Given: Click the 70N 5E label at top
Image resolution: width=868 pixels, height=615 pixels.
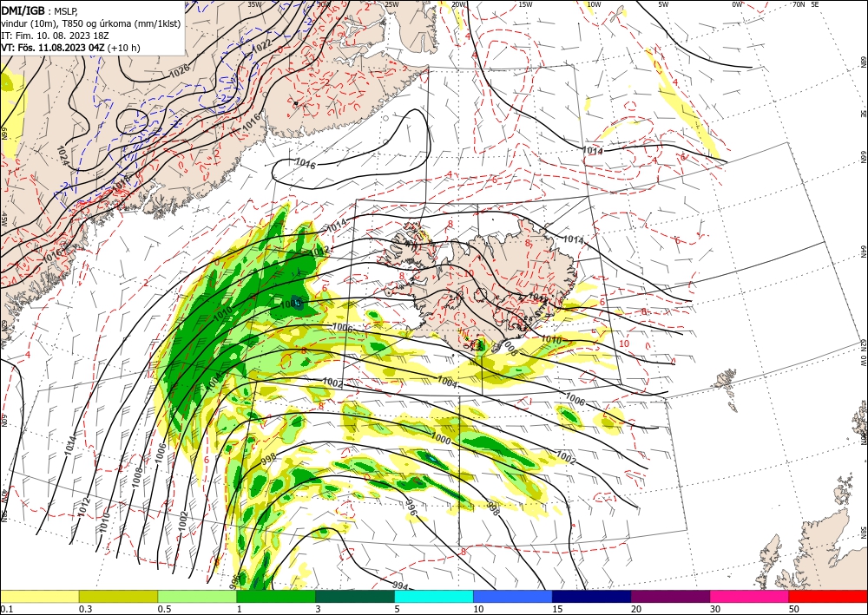Looking at the screenshot, I should coord(806,4).
